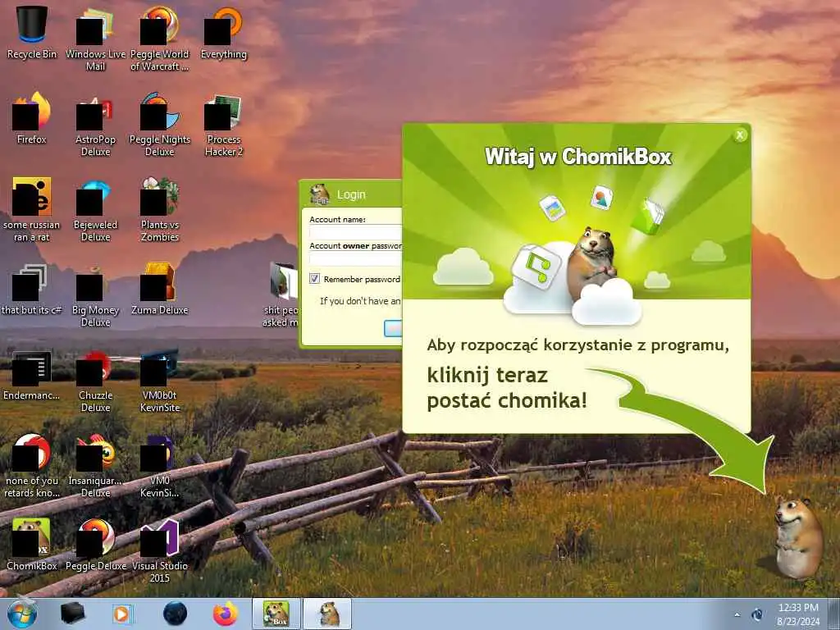Launch Plants vs Zombies desktop shortcut

[x=160, y=209]
